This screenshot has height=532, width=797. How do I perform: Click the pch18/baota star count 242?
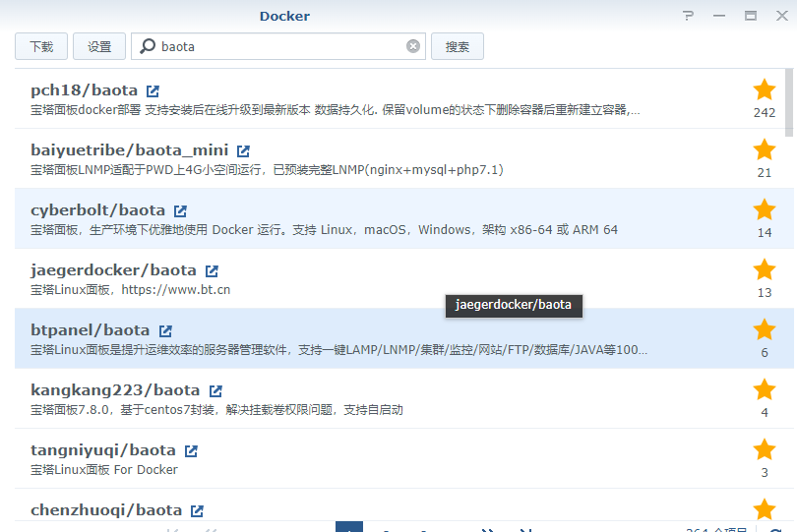pyautogui.click(x=765, y=113)
